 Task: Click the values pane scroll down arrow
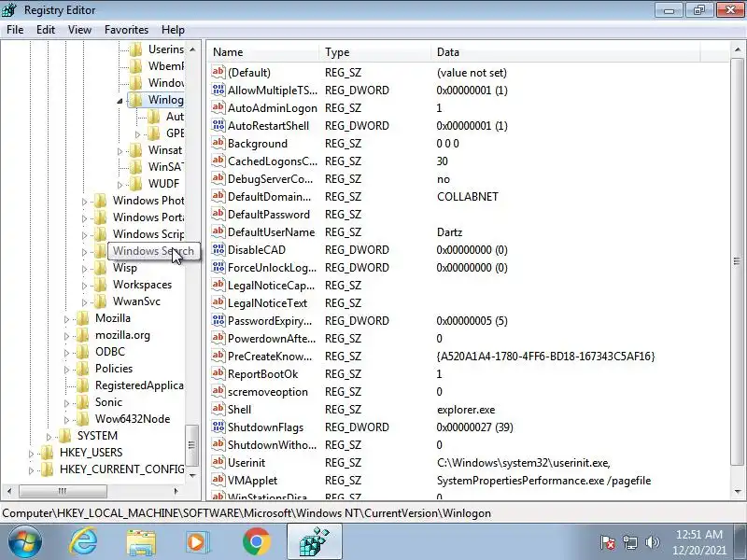[x=738, y=492]
